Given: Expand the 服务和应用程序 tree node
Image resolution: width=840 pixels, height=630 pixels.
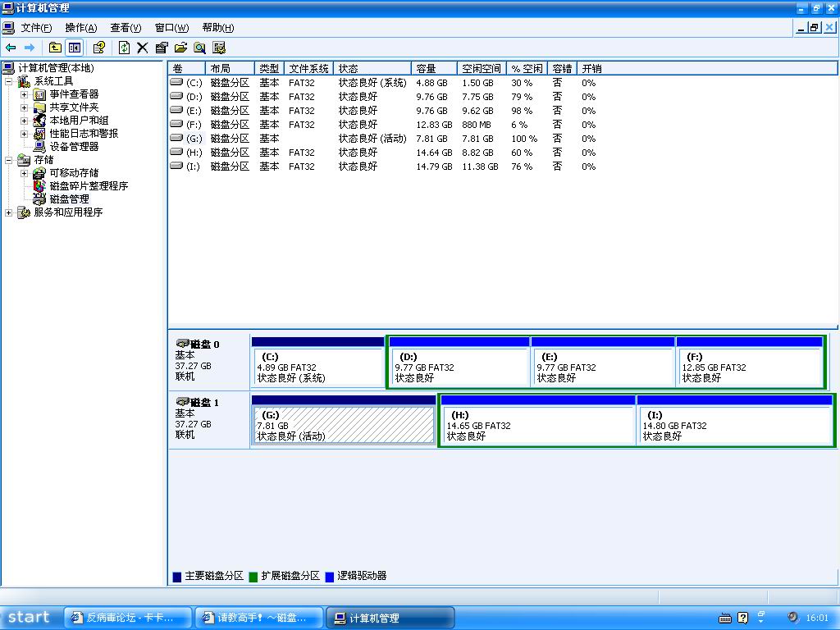Looking at the screenshot, I should [x=9, y=212].
